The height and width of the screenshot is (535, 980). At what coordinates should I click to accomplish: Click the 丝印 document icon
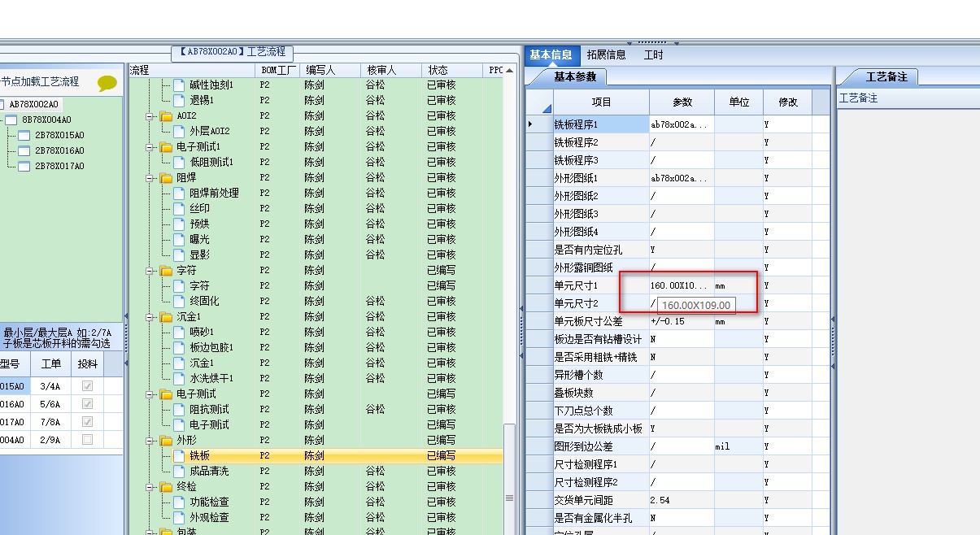pos(179,209)
